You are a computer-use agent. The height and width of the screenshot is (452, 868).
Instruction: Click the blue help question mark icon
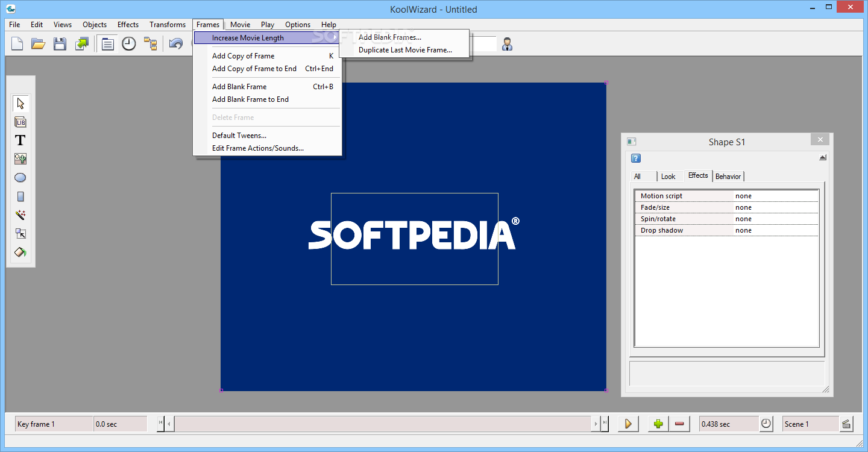636,159
